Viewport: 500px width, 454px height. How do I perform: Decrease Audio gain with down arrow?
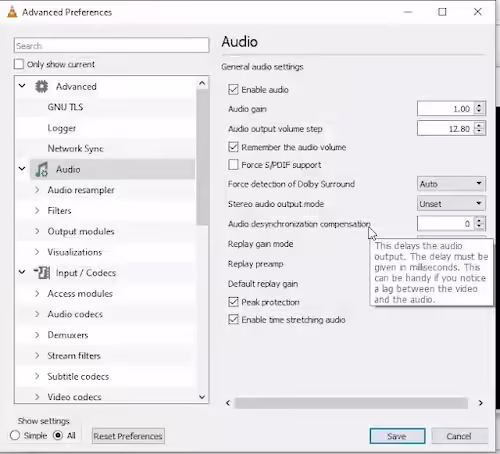point(479,111)
